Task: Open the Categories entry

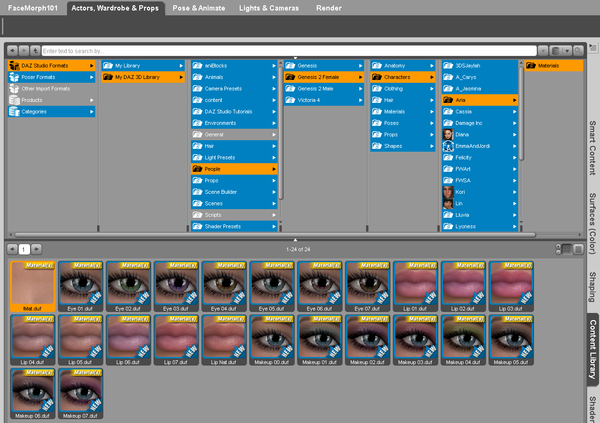Action: pyautogui.click(x=52, y=111)
